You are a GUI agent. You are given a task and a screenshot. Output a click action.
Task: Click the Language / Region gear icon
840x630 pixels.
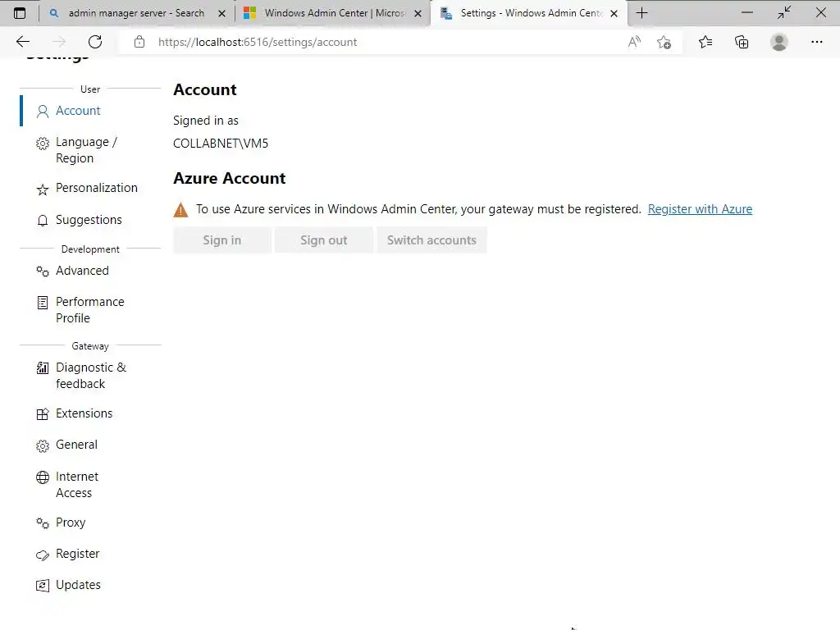[43, 144]
